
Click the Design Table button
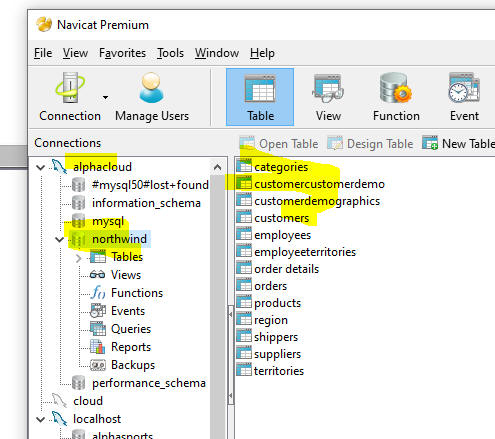click(x=370, y=144)
